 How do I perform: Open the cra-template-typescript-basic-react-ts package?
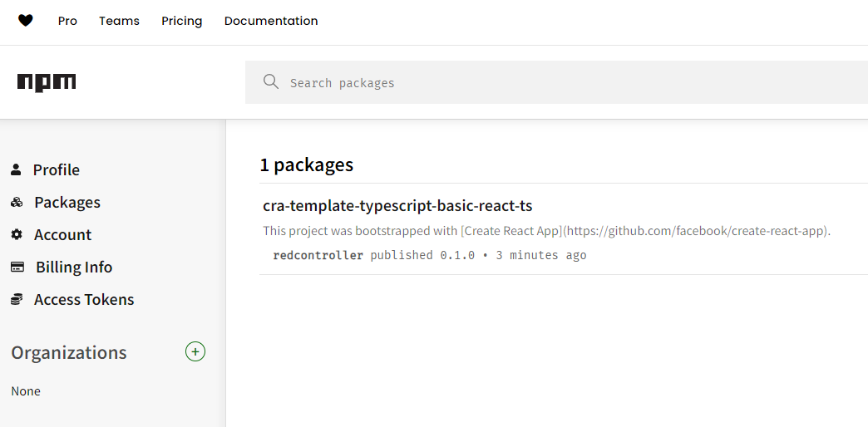tap(397, 206)
